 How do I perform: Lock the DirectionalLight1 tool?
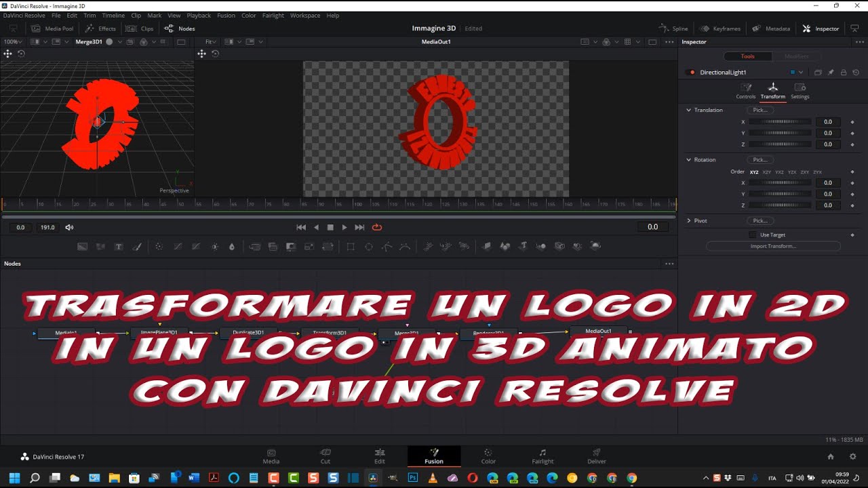pos(844,73)
